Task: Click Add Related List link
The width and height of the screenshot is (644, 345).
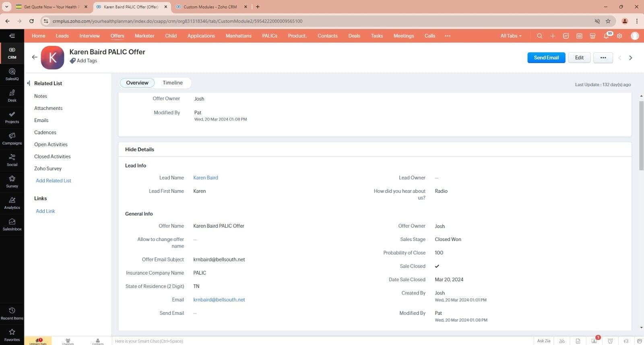Action: click(x=53, y=181)
